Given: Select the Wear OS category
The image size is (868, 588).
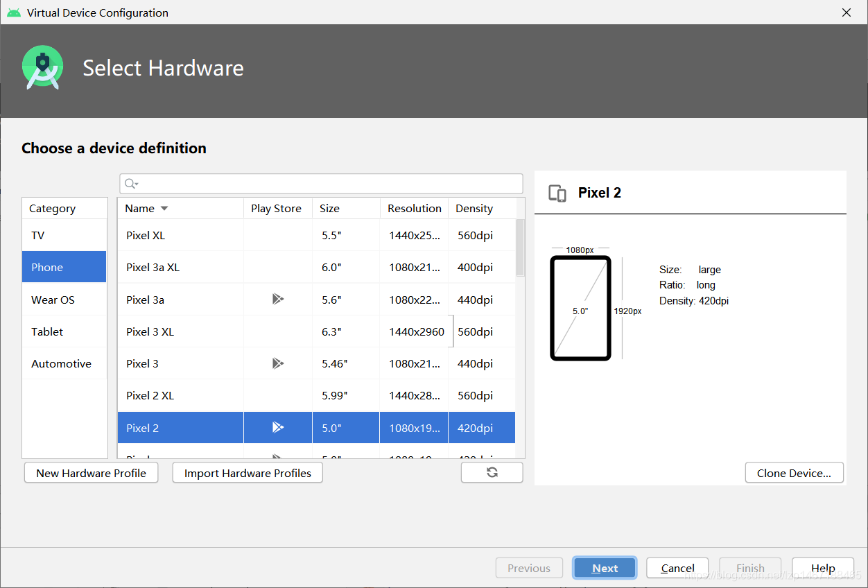Looking at the screenshot, I should pos(64,300).
